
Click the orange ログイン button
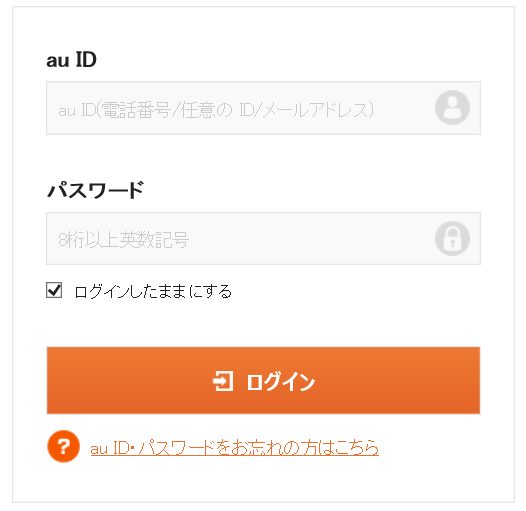(x=263, y=380)
